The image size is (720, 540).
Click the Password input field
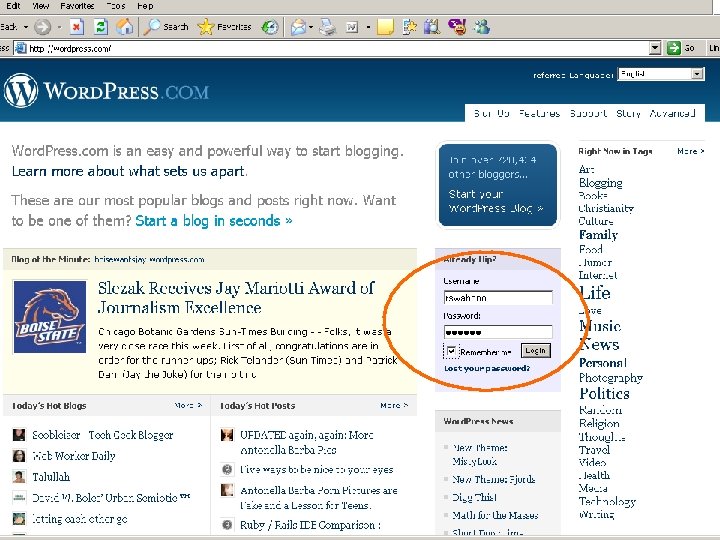498,332
